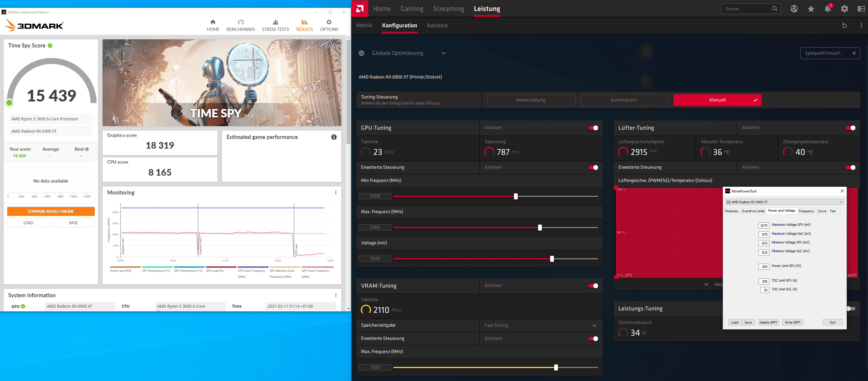Open MorePowerTool GPU selection dropdown
Screen dimensions: 868x381
tap(784, 202)
